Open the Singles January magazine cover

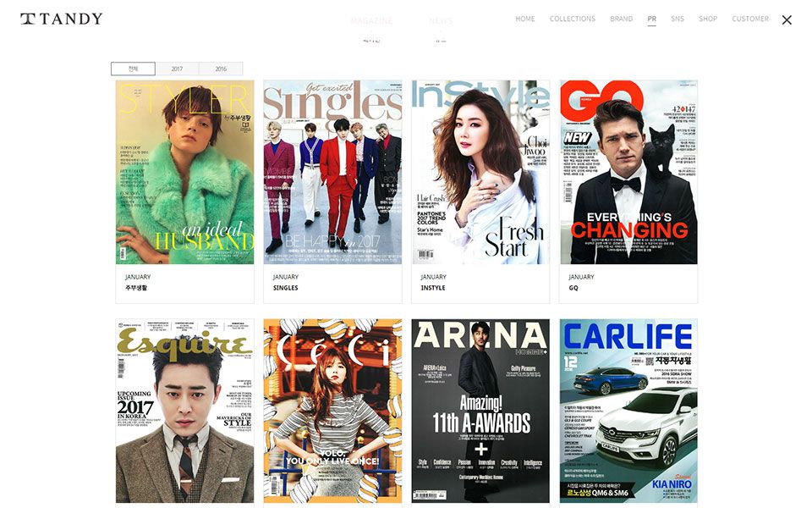coord(332,172)
